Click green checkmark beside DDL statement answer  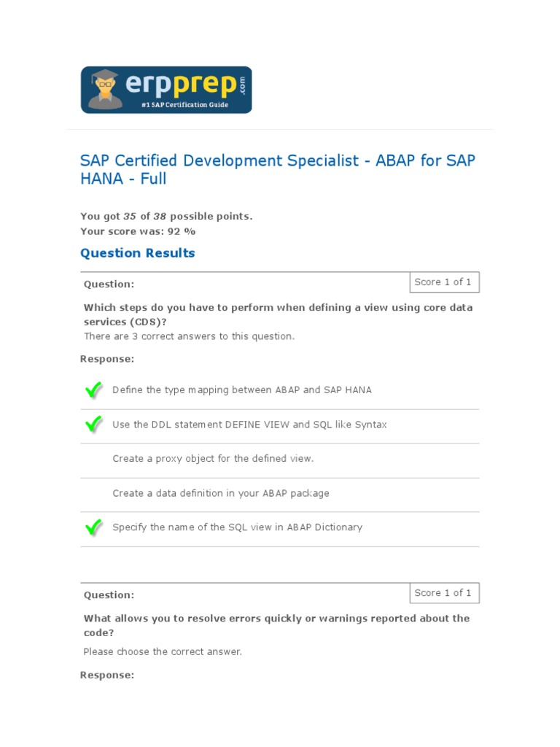click(93, 425)
